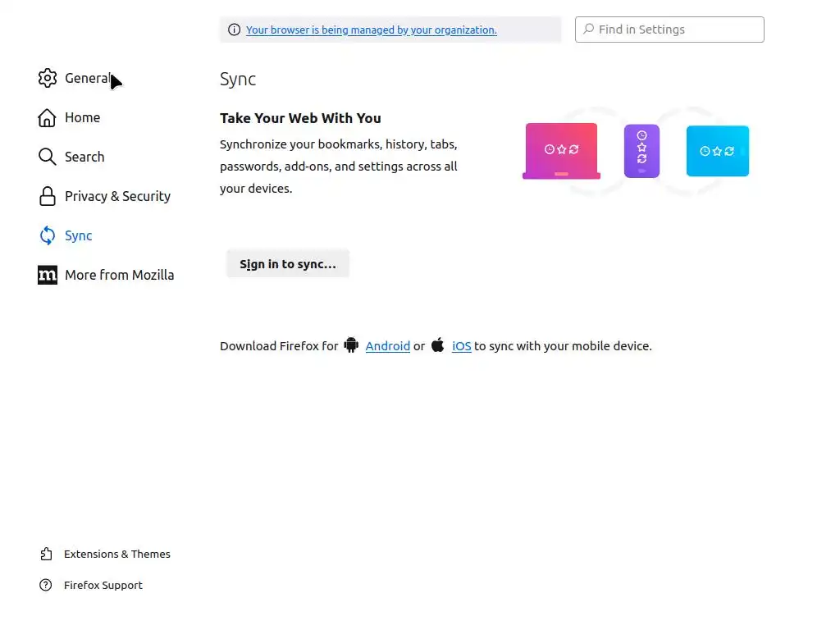840x630 pixels.
Task: Click the Sign in to sync button
Action: pos(288,263)
